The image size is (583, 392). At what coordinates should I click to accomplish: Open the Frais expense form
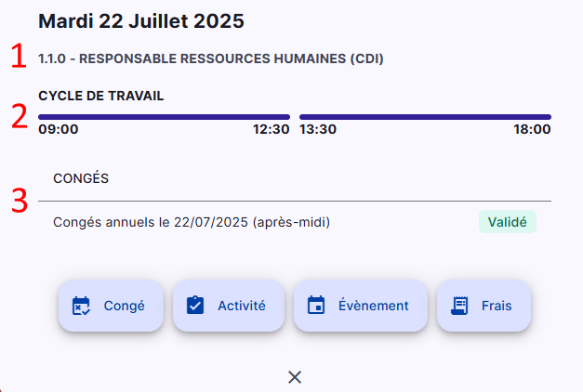484,306
